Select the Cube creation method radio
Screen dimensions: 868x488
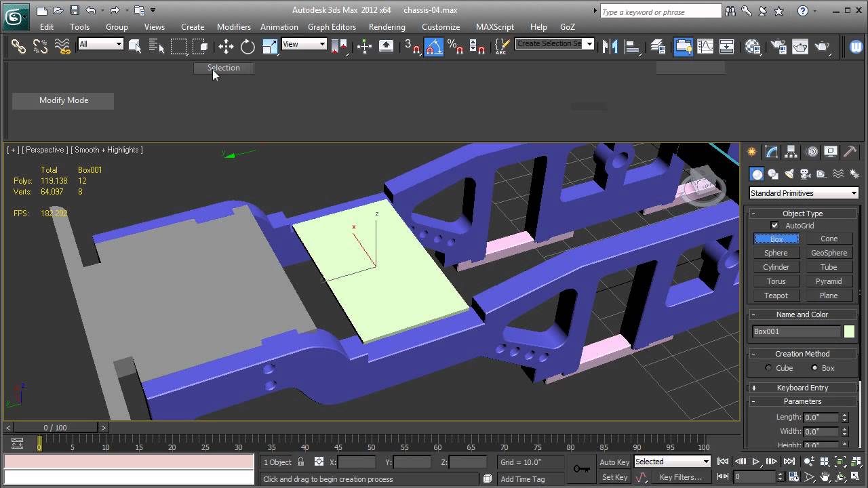tap(768, 368)
